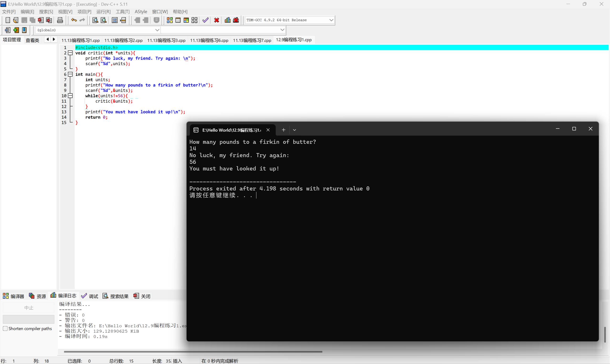The image size is (610, 364).
Task: Enable Shorten compiler paths checkbox
Action: [x=5, y=329]
